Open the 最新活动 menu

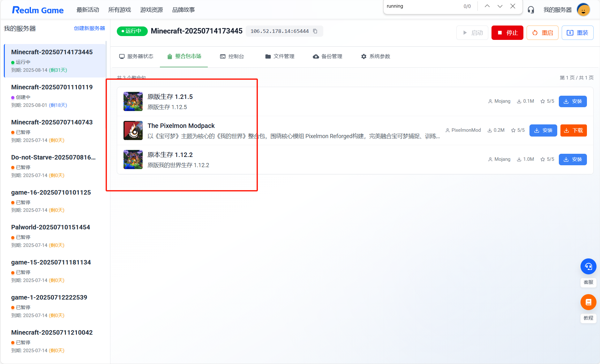[88, 10]
